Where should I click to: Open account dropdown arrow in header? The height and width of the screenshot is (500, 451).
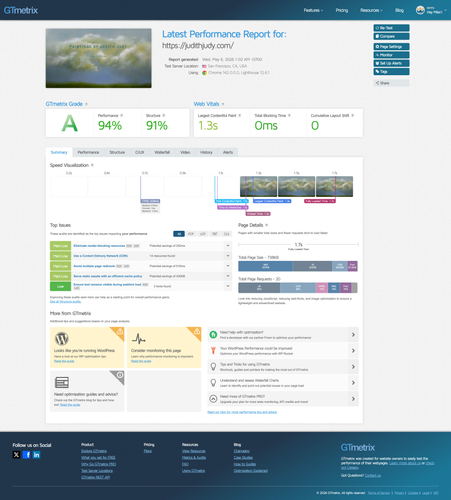point(446,10)
